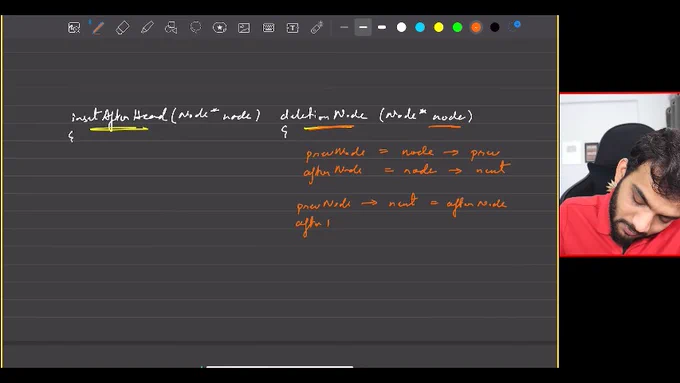Click the presenter webcam video overlay
The width and height of the screenshot is (680, 383).
620,175
